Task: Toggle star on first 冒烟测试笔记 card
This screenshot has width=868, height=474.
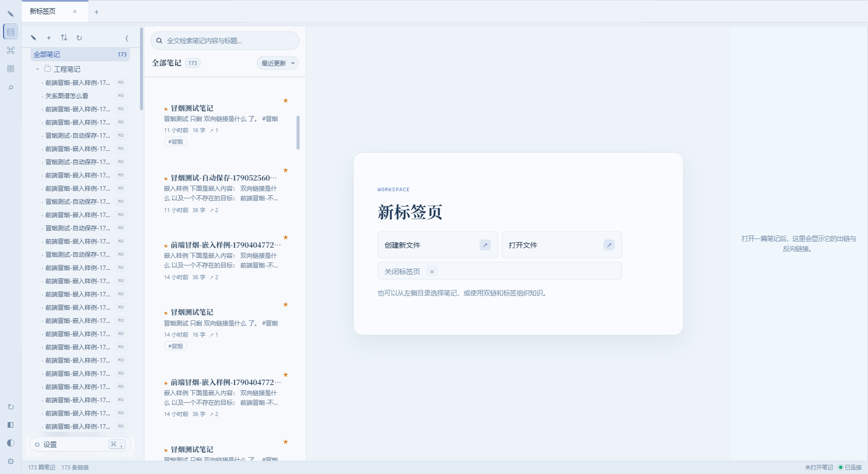Action: pos(286,101)
